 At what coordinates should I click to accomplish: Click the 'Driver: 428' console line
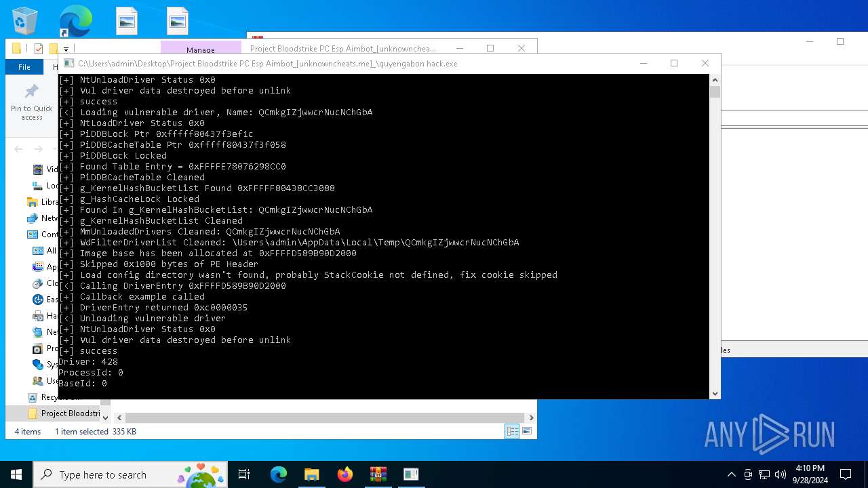88,361
